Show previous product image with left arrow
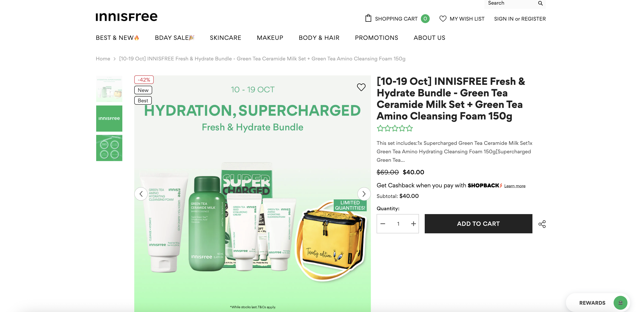The height and width of the screenshot is (312, 644). (x=141, y=194)
